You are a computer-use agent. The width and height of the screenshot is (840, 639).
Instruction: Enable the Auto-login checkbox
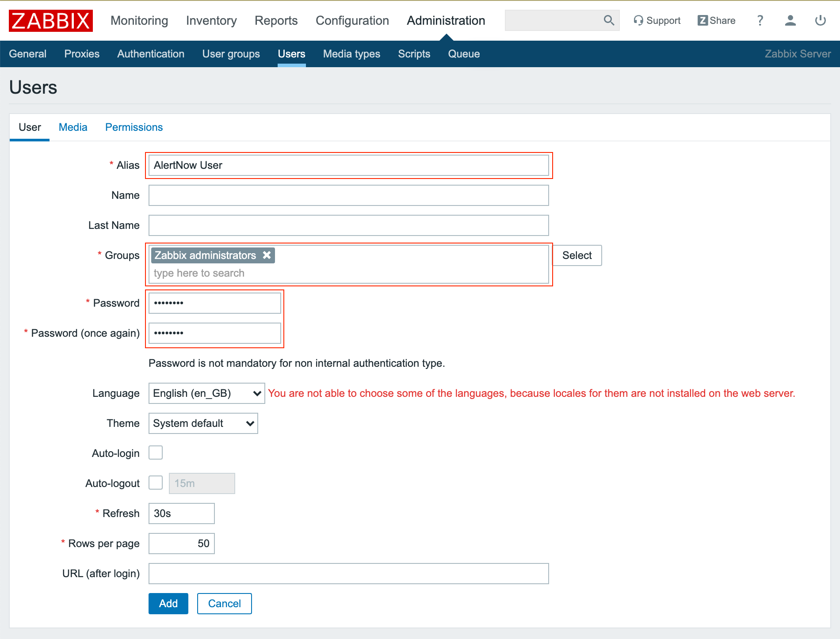[x=156, y=453]
